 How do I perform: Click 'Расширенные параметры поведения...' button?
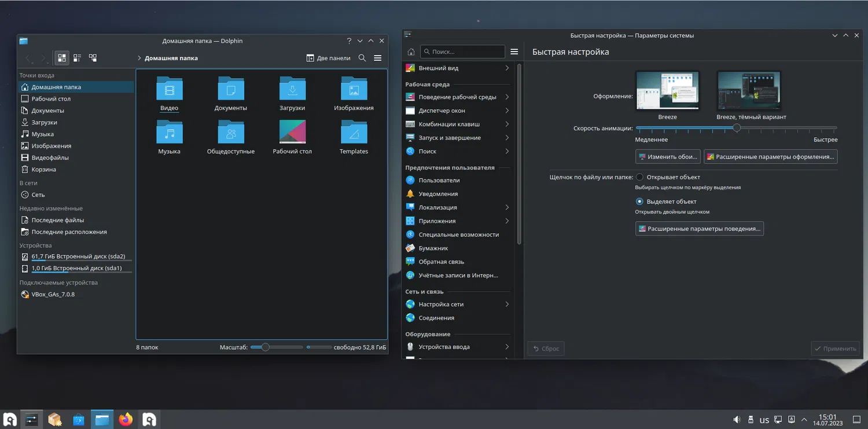(699, 229)
